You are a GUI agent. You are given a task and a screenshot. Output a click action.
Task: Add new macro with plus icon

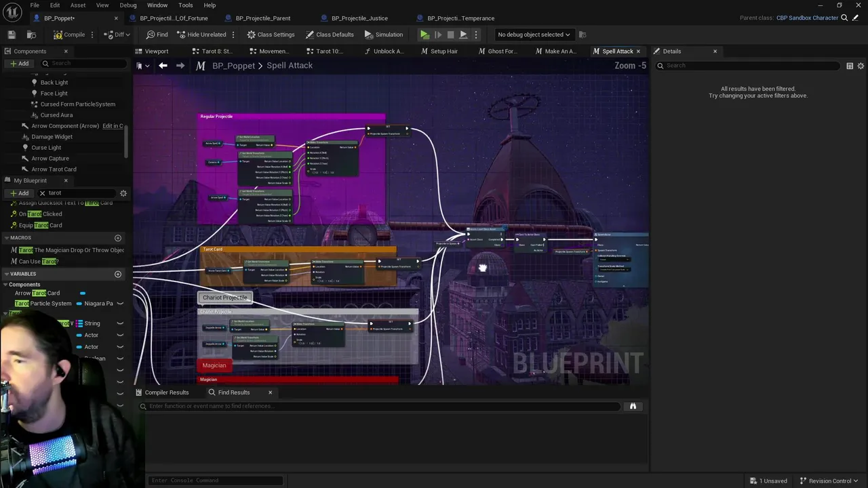[118, 238]
